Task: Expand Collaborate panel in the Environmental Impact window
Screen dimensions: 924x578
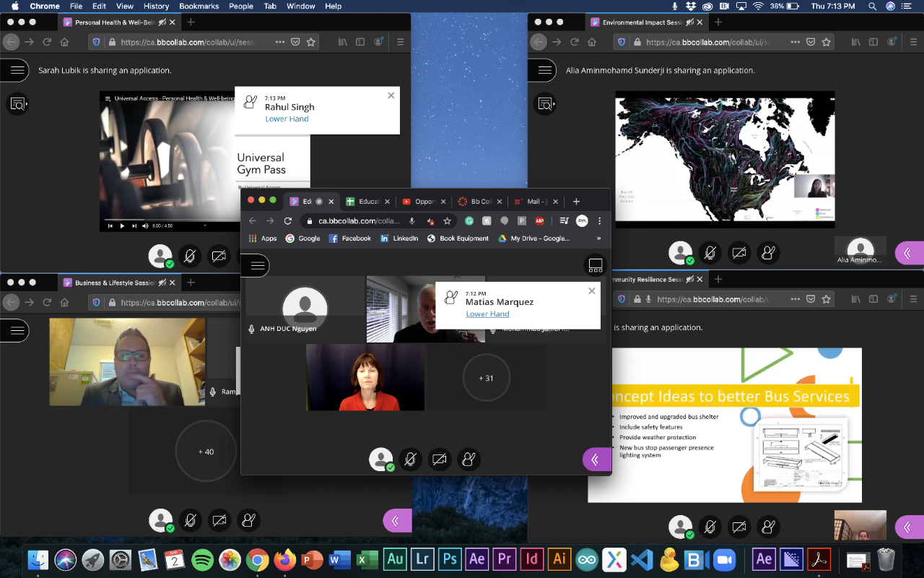Action: [x=909, y=253]
